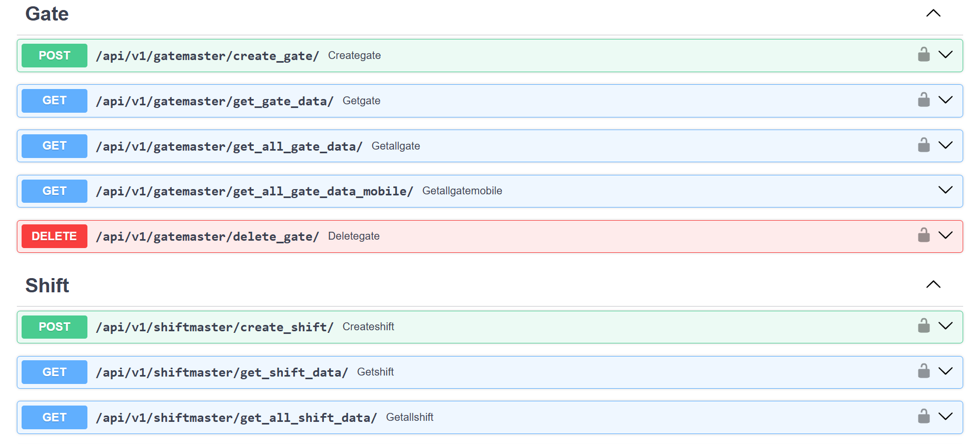The width and height of the screenshot is (980, 444).
Task: Click the lock icon on get_all_shift_data row
Action: [x=924, y=416]
